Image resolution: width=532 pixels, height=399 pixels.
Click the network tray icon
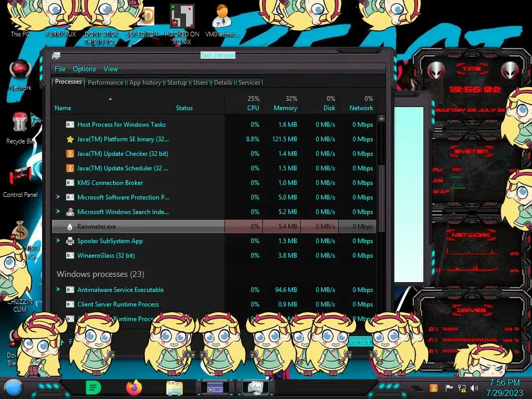pos(462,388)
